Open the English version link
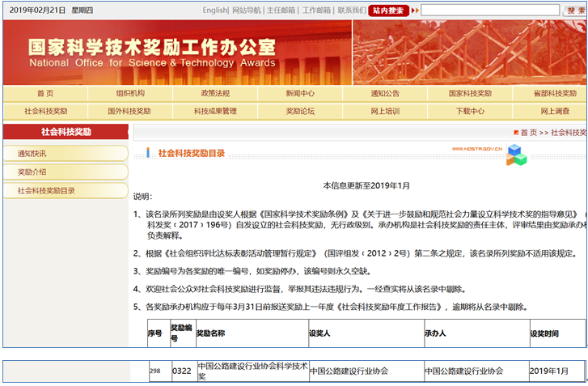 click(214, 11)
